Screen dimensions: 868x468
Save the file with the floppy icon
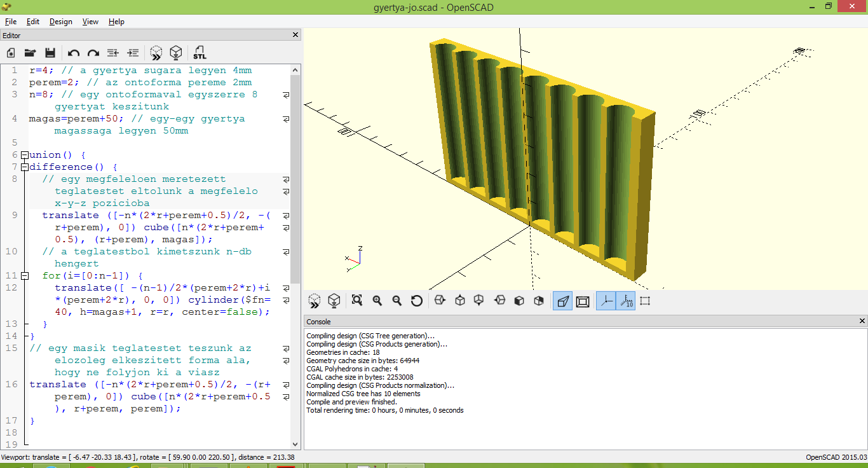point(50,53)
